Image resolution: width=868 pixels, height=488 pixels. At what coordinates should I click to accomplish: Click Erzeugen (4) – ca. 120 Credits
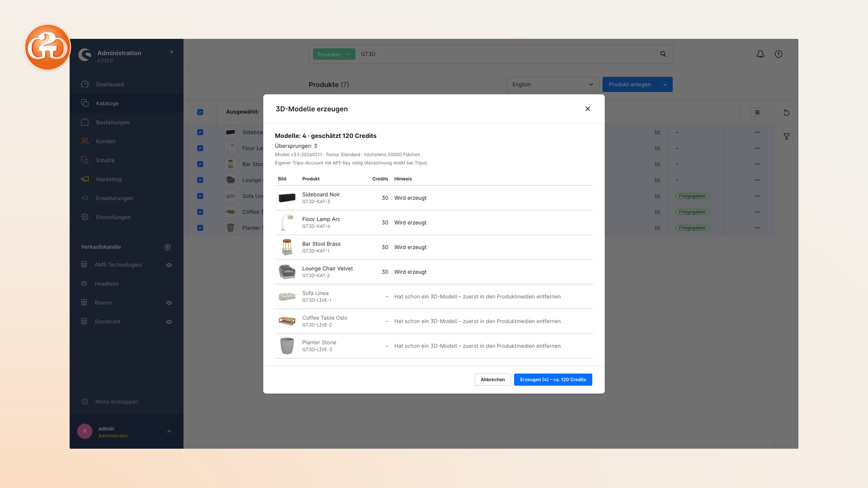tap(553, 380)
